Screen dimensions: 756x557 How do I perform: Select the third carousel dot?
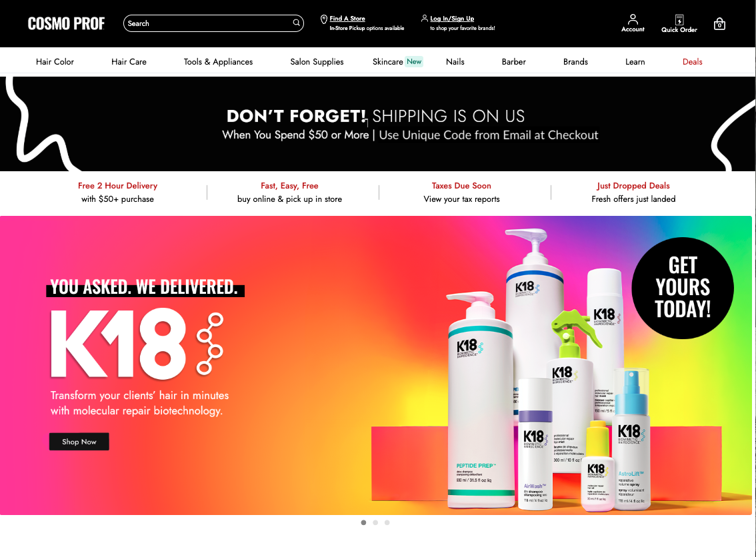click(387, 522)
